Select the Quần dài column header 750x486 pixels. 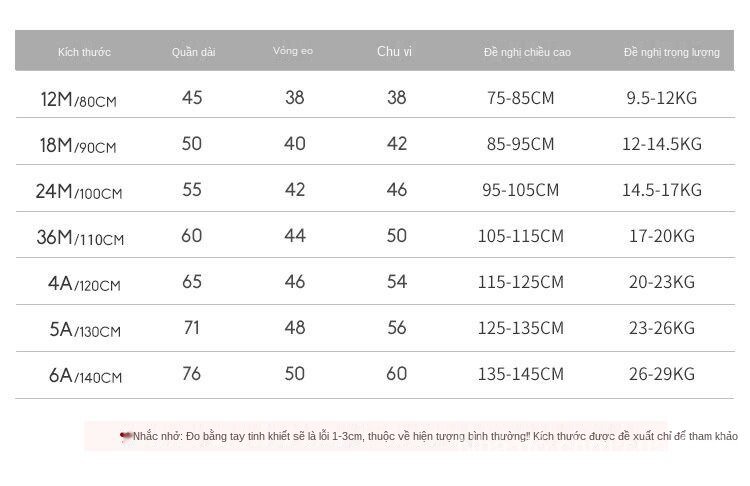pos(193,52)
